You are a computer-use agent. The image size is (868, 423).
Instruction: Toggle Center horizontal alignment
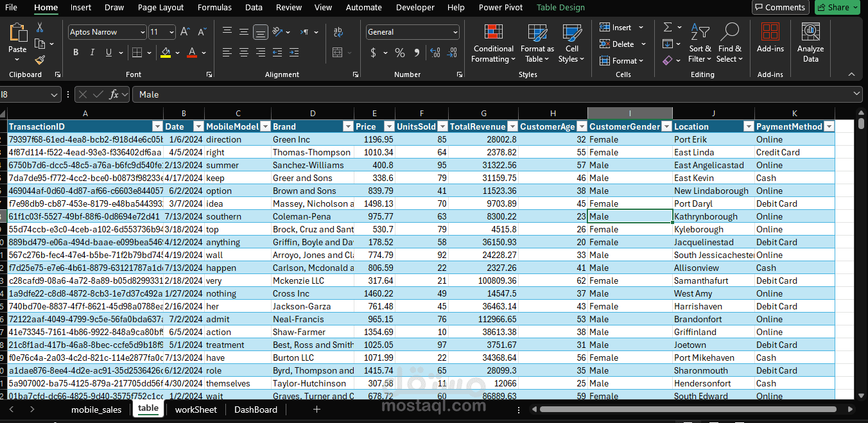pos(244,53)
